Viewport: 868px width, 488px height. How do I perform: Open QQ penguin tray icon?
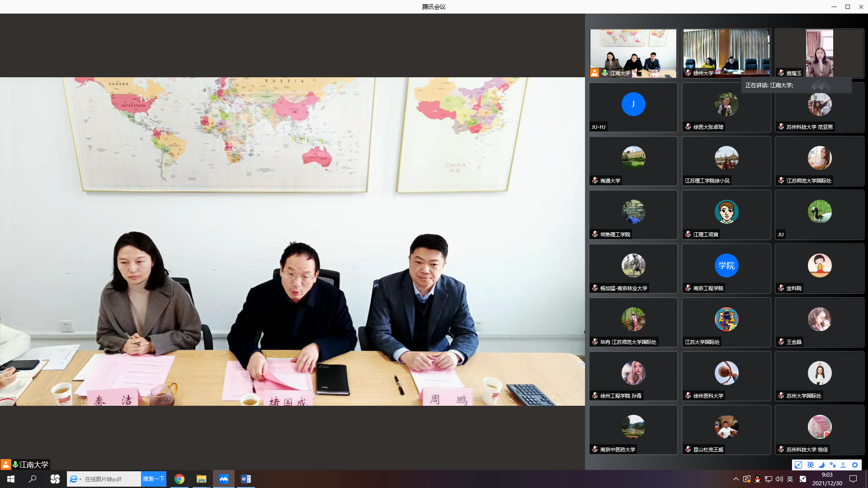[x=757, y=479]
